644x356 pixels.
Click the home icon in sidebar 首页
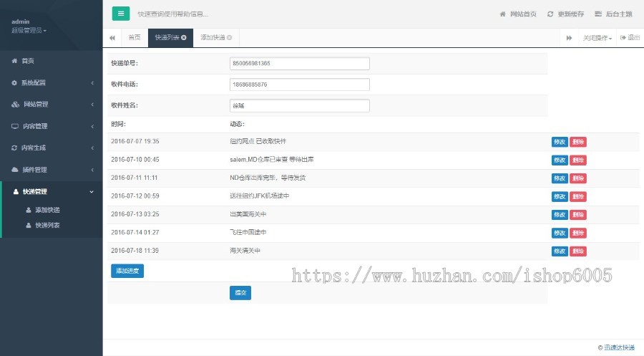click(14, 61)
